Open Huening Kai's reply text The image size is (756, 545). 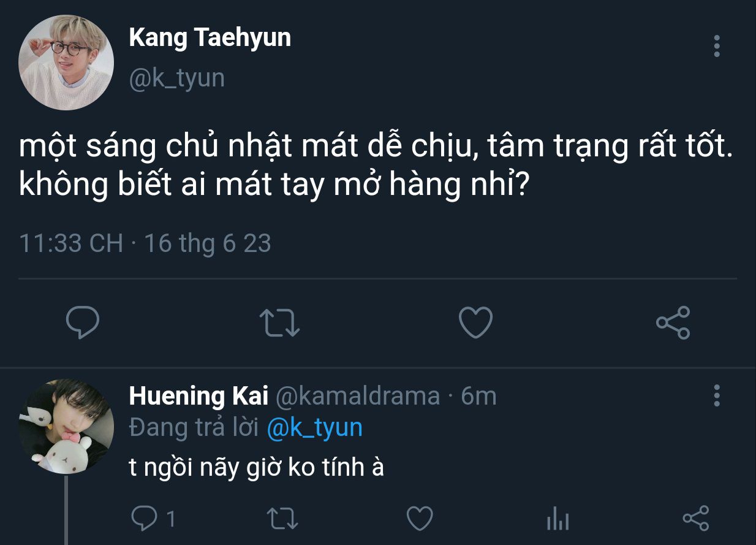pos(256,468)
